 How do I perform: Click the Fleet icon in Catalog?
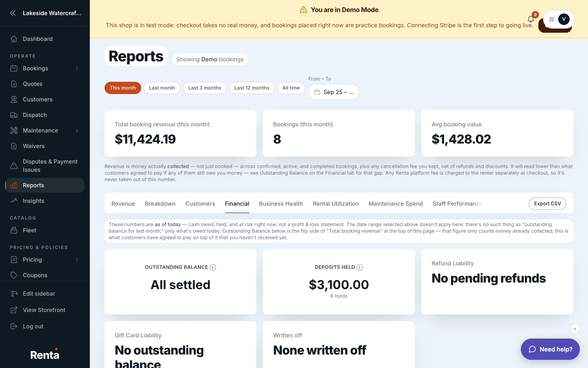pos(14,230)
